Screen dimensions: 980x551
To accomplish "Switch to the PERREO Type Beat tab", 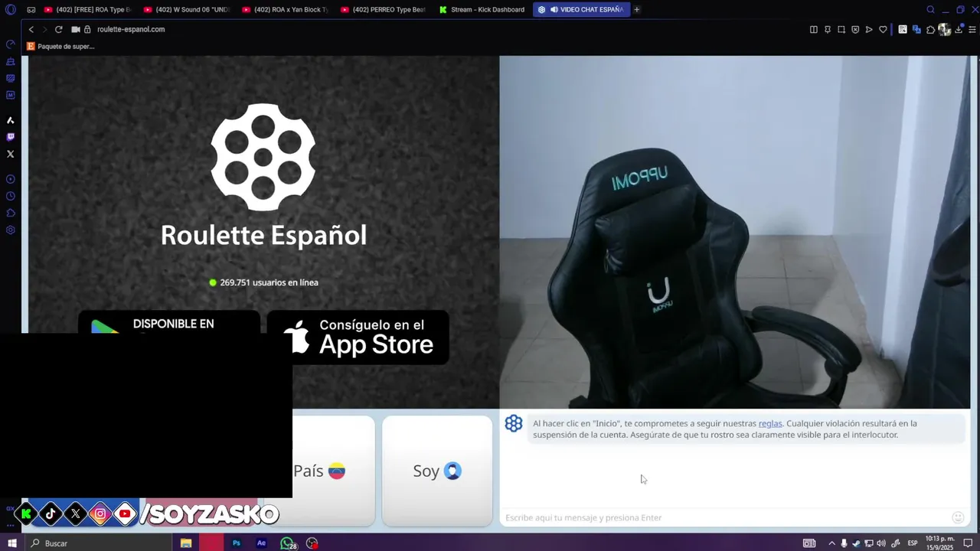I will coord(384,10).
